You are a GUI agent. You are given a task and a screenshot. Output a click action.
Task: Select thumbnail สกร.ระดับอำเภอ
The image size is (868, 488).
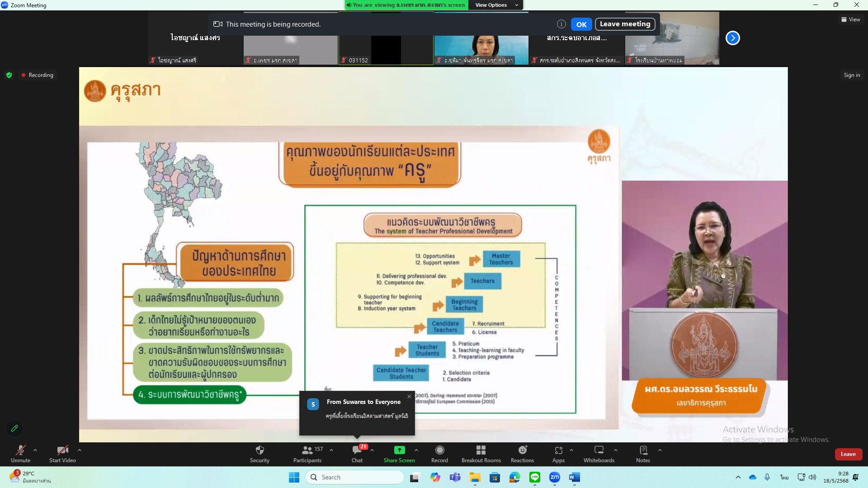point(577,38)
